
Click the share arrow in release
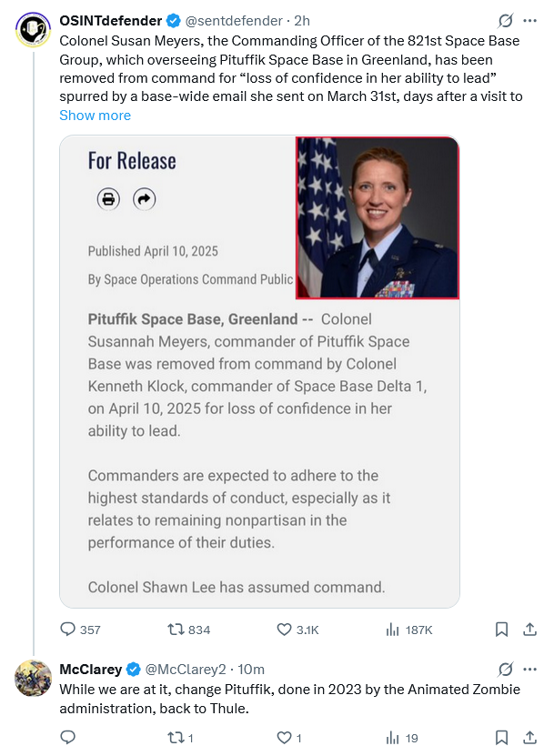144,199
